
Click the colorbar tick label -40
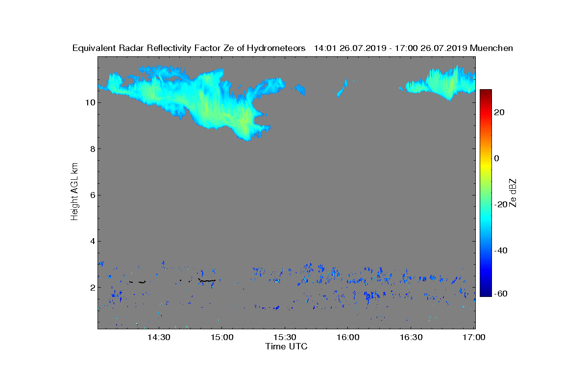(x=501, y=250)
